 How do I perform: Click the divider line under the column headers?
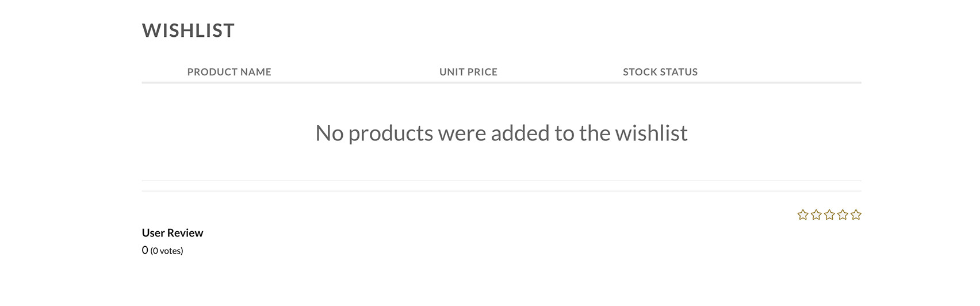tap(501, 83)
